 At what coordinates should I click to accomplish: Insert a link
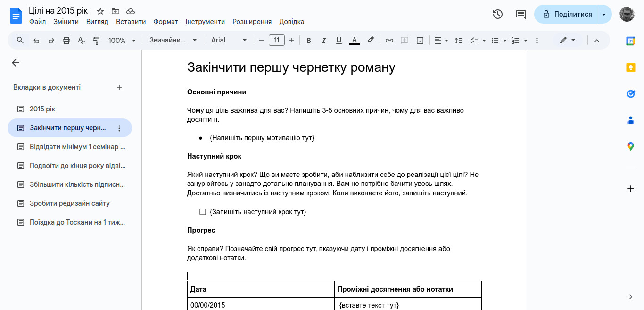389,41
